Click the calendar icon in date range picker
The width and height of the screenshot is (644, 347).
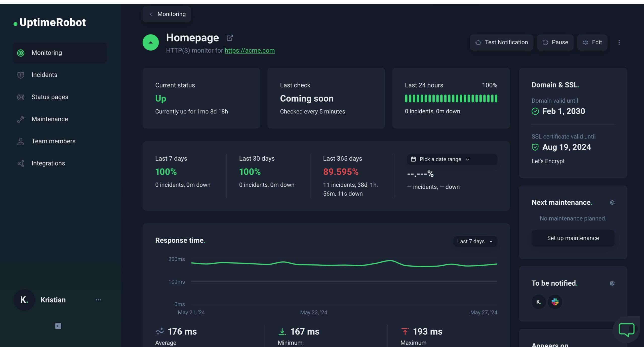tap(413, 159)
